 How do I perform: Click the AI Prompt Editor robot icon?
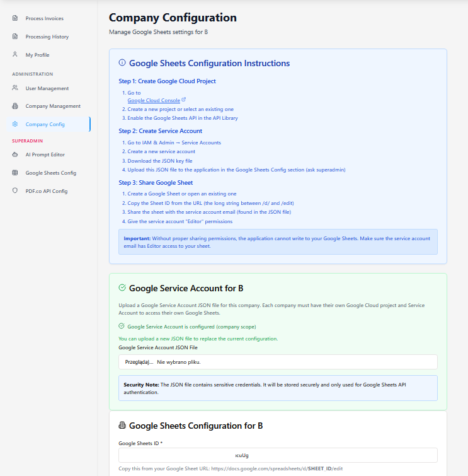(x=15, y=154)
